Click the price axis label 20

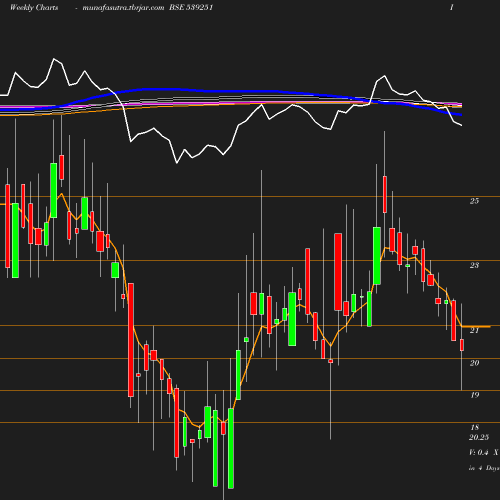[x=474, y=363]
